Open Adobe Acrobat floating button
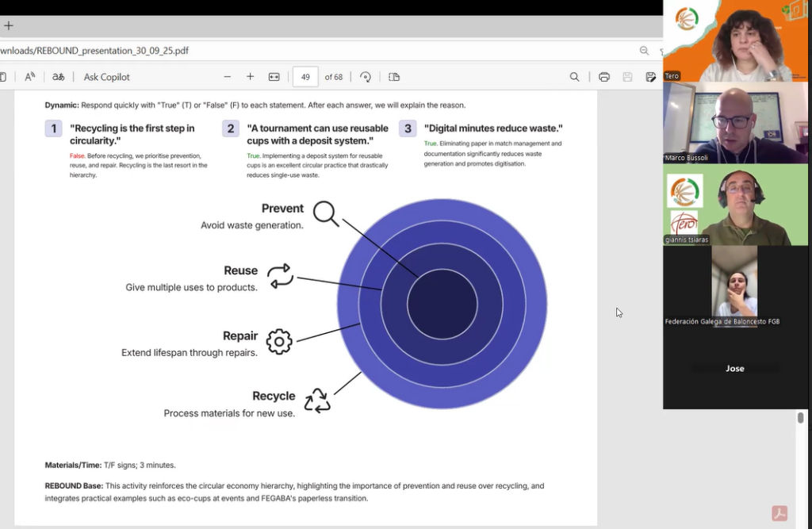 779,513
